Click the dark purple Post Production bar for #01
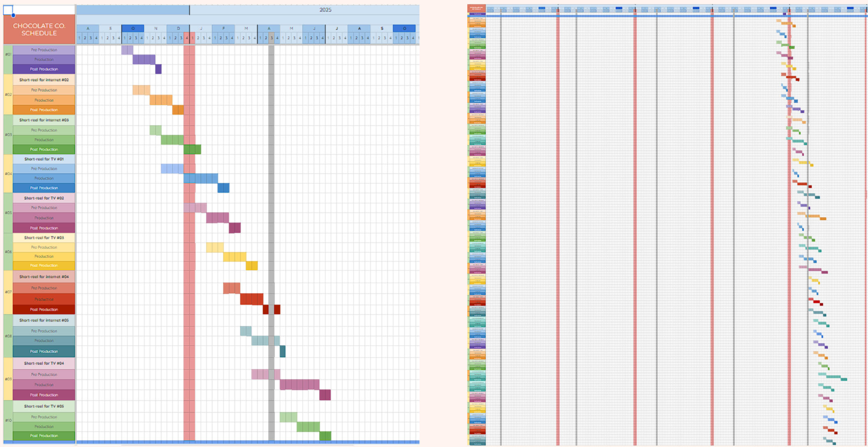 (158, 69)
